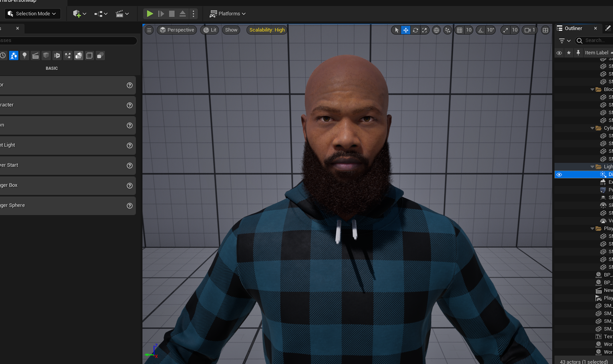The width and height of the screenshot is (613, 364).
Task: Select the Rotate objects tool
Action: tap(415, 30)
